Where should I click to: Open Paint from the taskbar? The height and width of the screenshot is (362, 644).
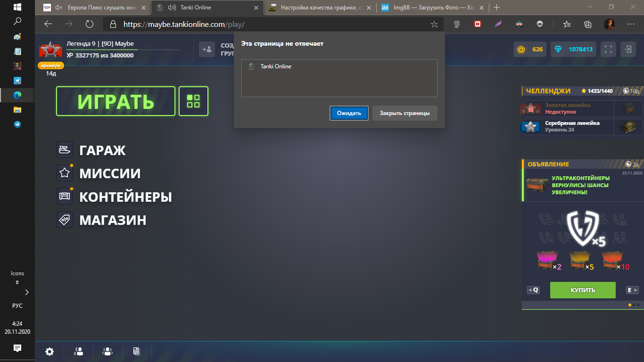(17, 37)
